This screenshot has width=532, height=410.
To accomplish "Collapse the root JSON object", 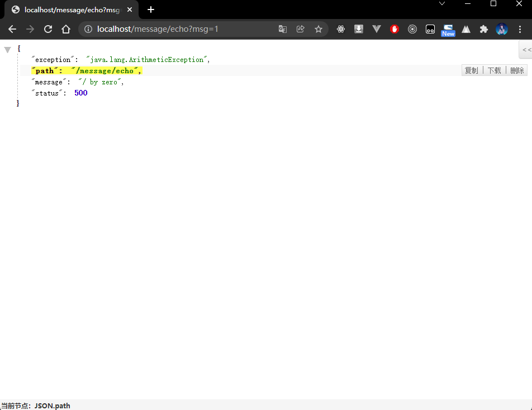I will (x=7, y=50).
